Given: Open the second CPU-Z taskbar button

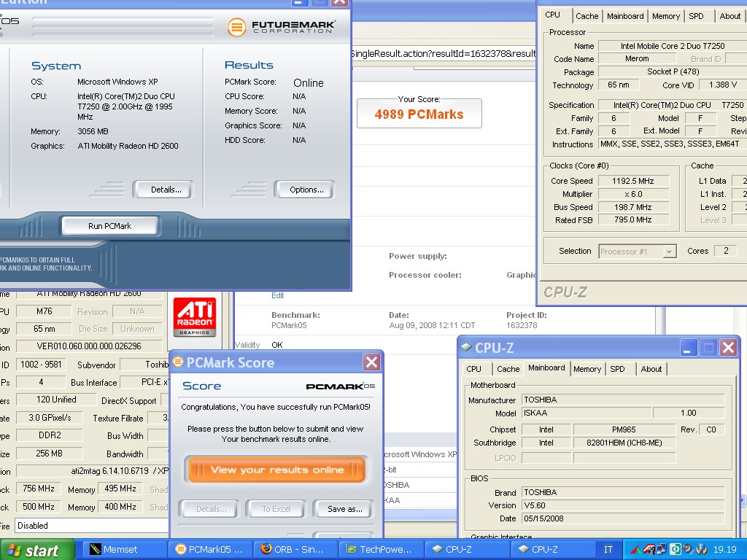Looking at the screenshot, I should point(552,549).
